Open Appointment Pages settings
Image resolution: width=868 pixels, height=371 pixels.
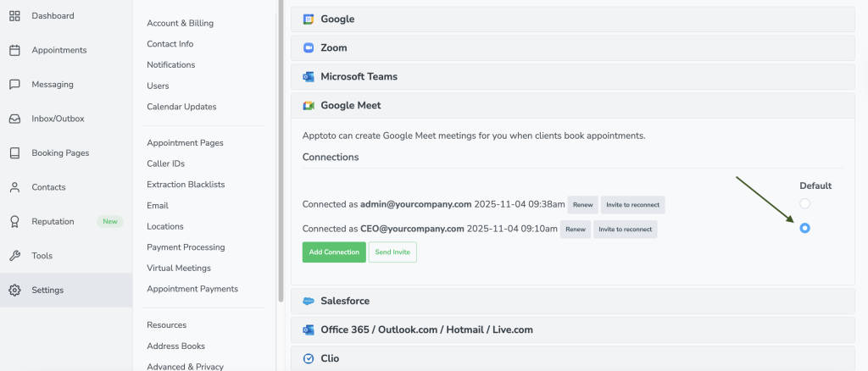[x=185, y=142]
